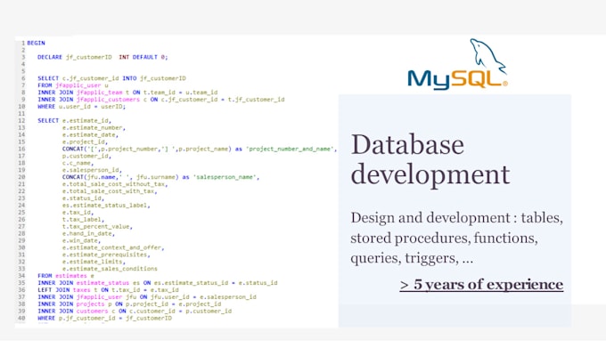Click the 'project_number_and_name' alias string

coord(290,149)
